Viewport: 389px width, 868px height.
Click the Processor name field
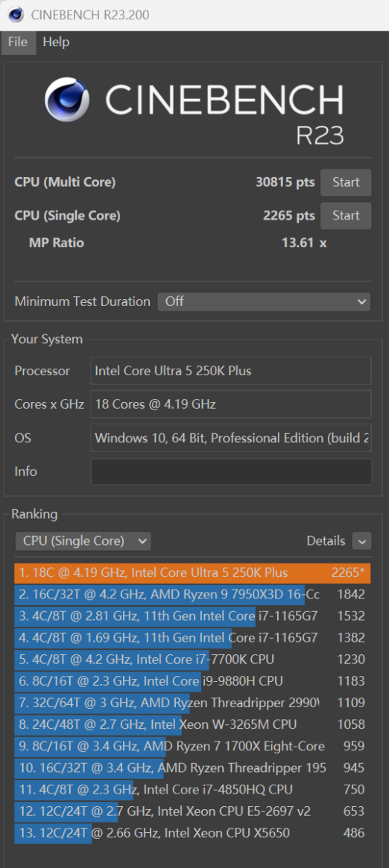tap(231, 371)
